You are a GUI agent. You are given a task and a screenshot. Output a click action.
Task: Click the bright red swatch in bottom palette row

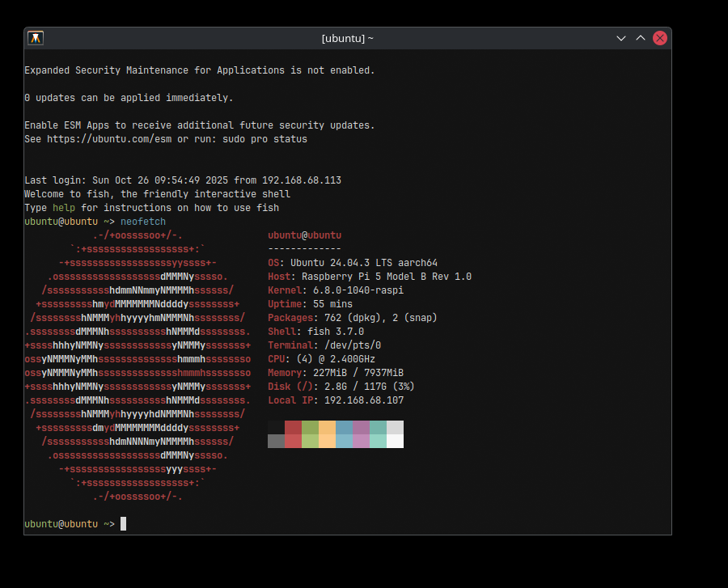293,442
